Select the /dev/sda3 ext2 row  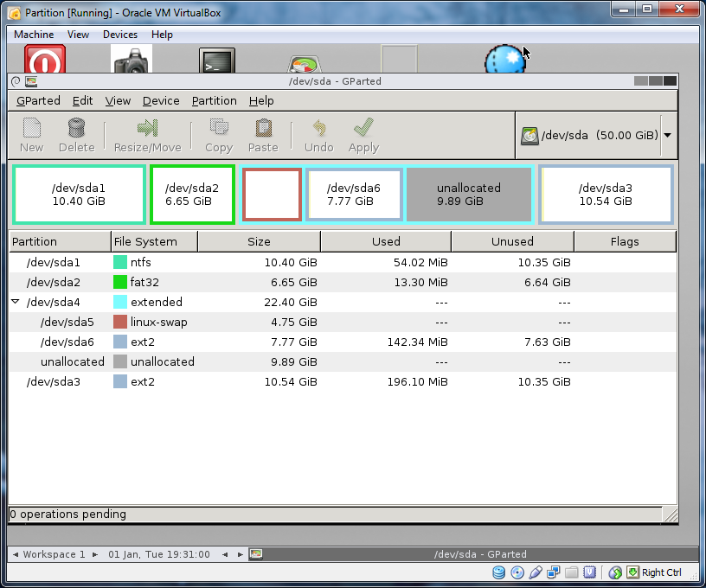click(343, 381)
